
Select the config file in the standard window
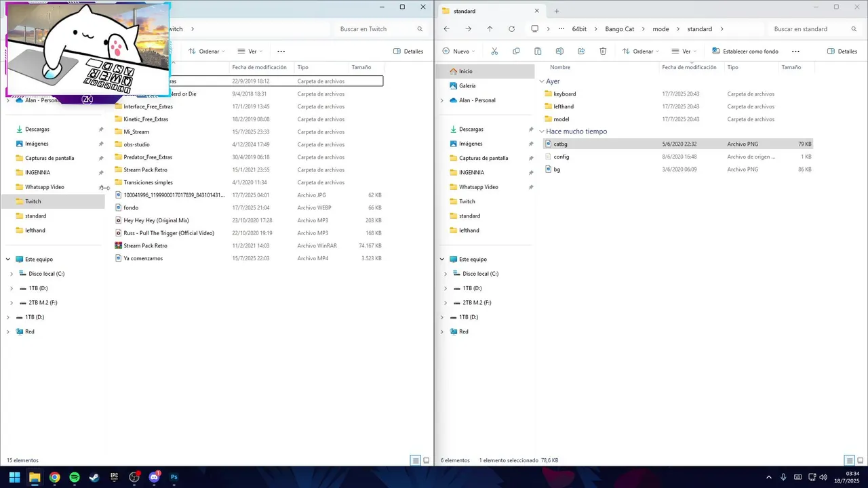pos(561,157)
